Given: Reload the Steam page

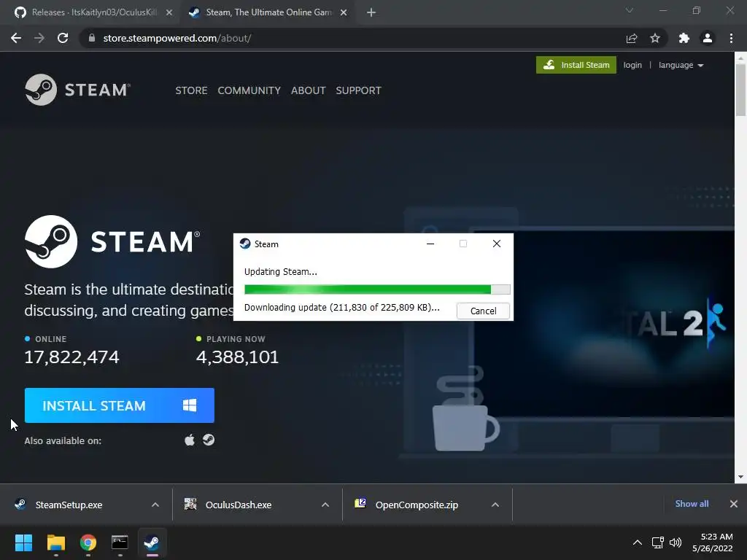Looking at the screenshot, I should [63, 38].
